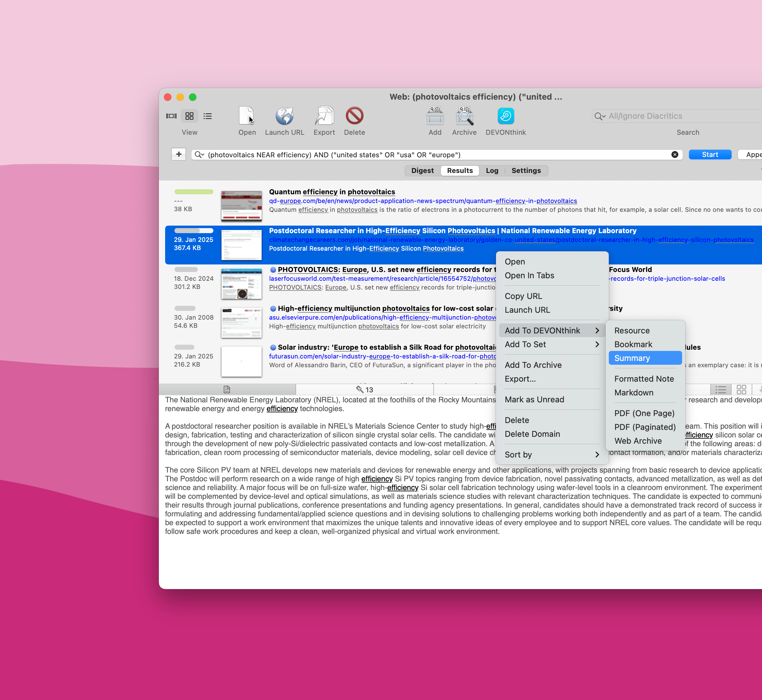
Task: Click the Archive magnifier toolbar icon
Action: [x=464, y=116]
